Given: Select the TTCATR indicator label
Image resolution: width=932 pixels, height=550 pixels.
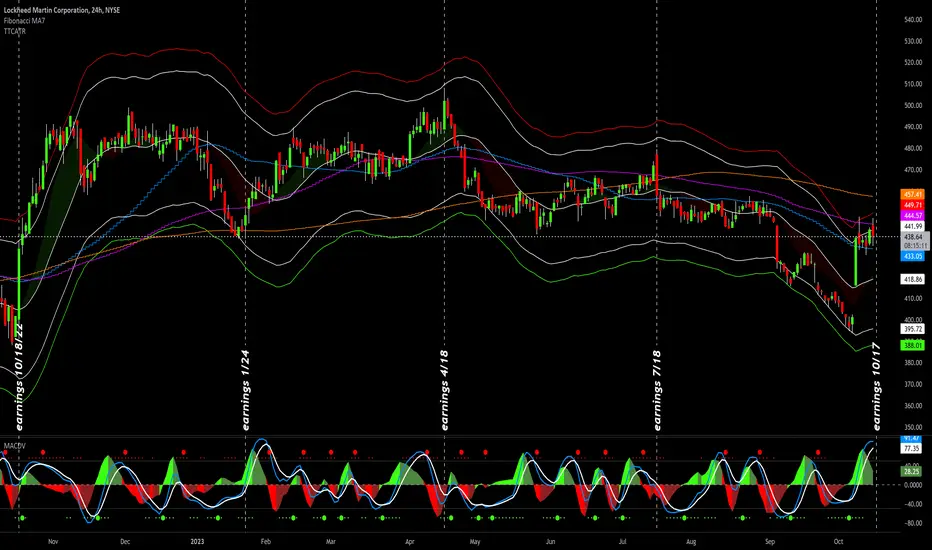Looking at the screenshot, I should tap(15, 31).
